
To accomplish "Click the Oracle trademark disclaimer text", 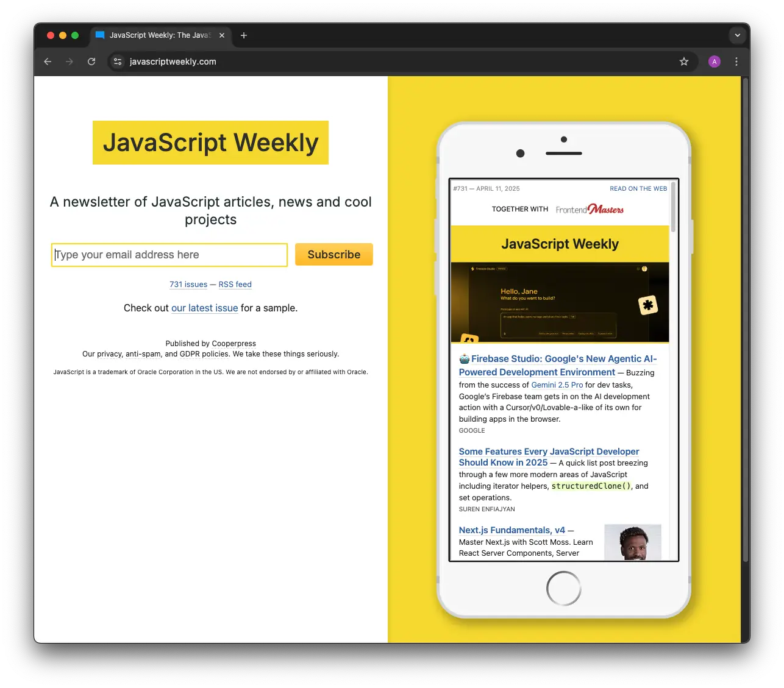I will coord(211,372).
